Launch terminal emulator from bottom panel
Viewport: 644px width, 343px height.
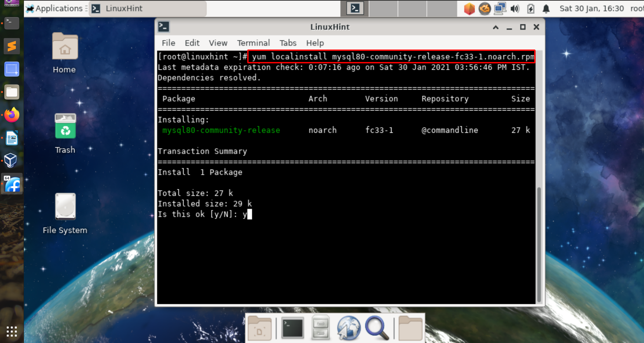[292, 328]
